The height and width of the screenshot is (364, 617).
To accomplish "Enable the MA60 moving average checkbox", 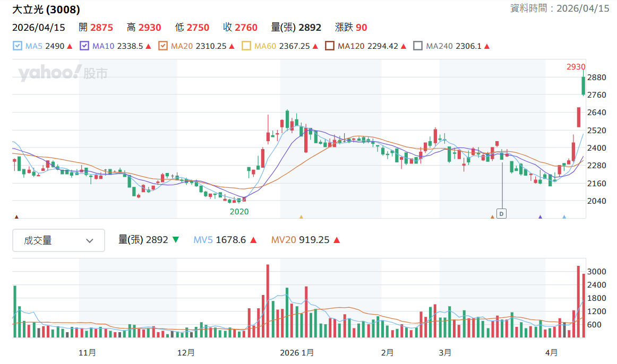I will coord(246,46).
